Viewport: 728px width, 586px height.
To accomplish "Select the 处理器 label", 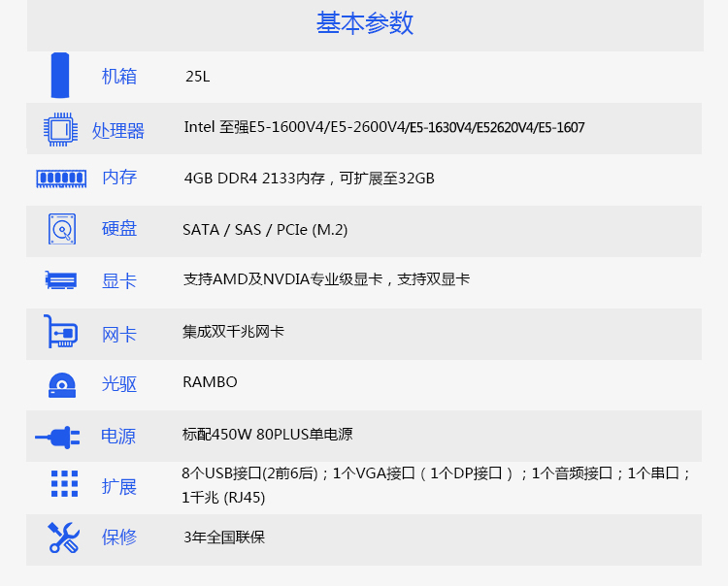I will coord(118,130).
